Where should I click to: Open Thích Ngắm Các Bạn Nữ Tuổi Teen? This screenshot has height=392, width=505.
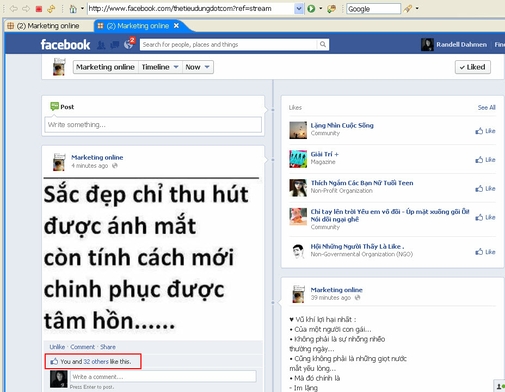click(362, 183)
